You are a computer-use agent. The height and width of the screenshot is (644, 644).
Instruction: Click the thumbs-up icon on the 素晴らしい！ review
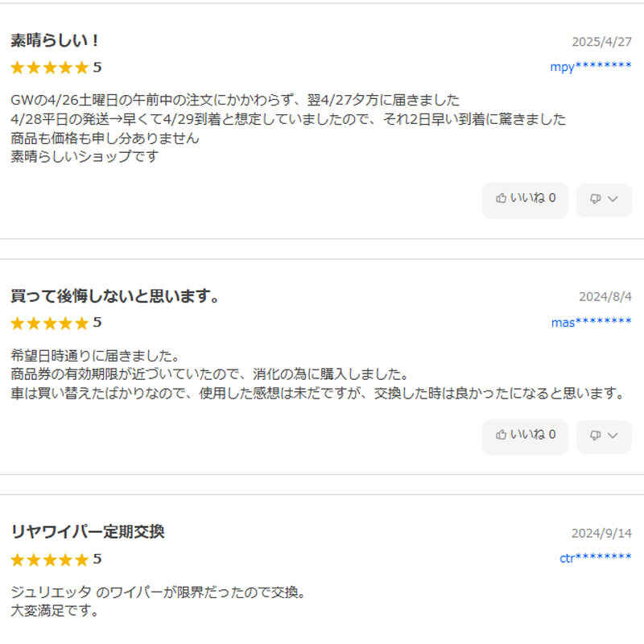[502, 199]
